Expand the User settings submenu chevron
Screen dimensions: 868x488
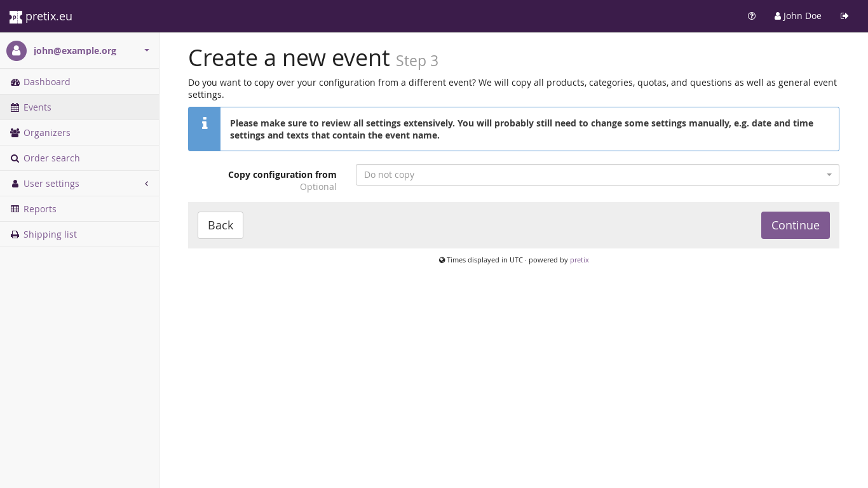coord(147,184)
